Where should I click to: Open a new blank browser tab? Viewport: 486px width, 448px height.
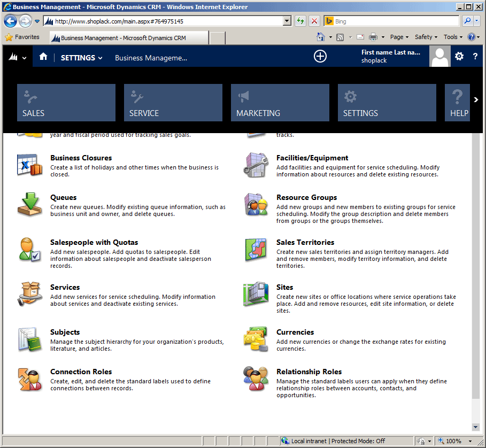218,38
